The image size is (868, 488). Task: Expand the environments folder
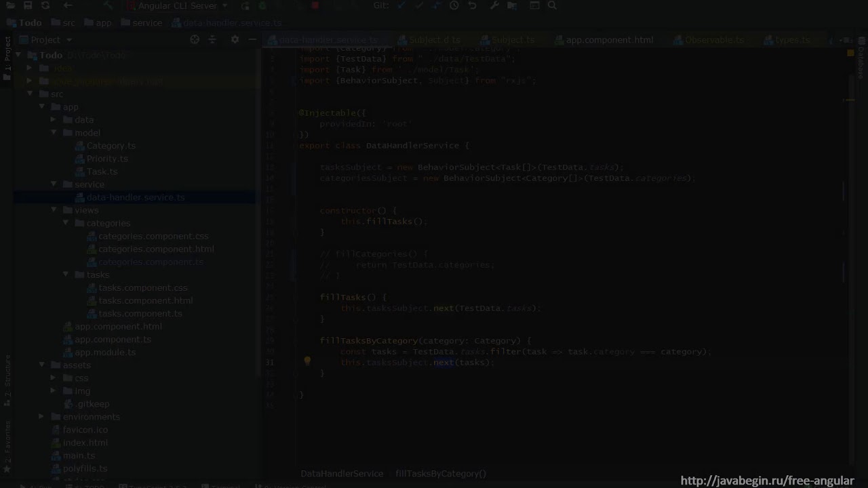point(42,417)
